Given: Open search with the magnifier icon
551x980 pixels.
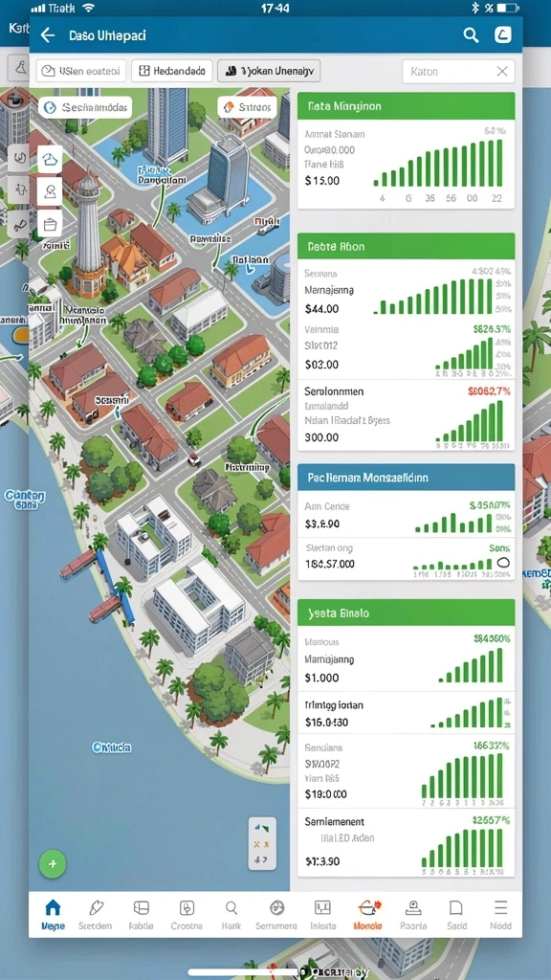Looking at the screenshot, I should (x=471, y=35).
